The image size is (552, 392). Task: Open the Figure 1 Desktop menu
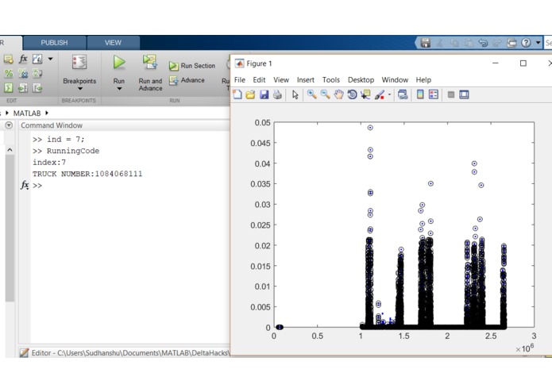(361, 80)
